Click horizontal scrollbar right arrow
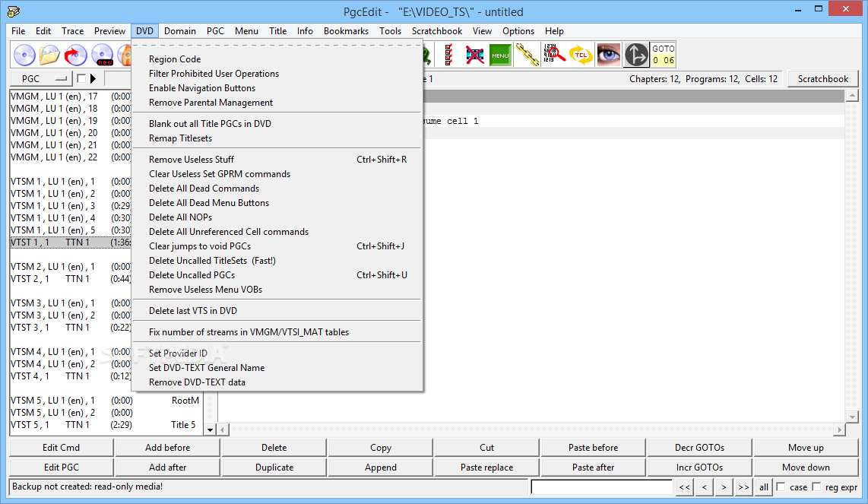 [840, 430]
